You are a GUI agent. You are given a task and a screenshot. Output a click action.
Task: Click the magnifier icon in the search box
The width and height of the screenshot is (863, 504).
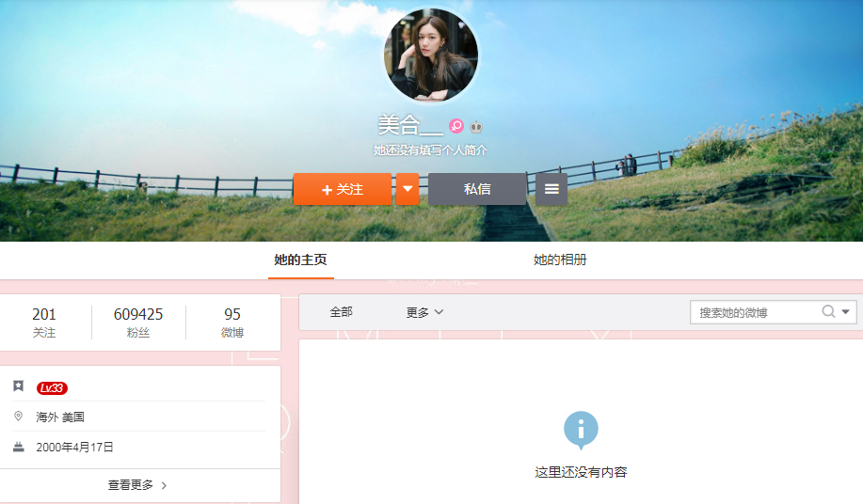tap(828, 312)
